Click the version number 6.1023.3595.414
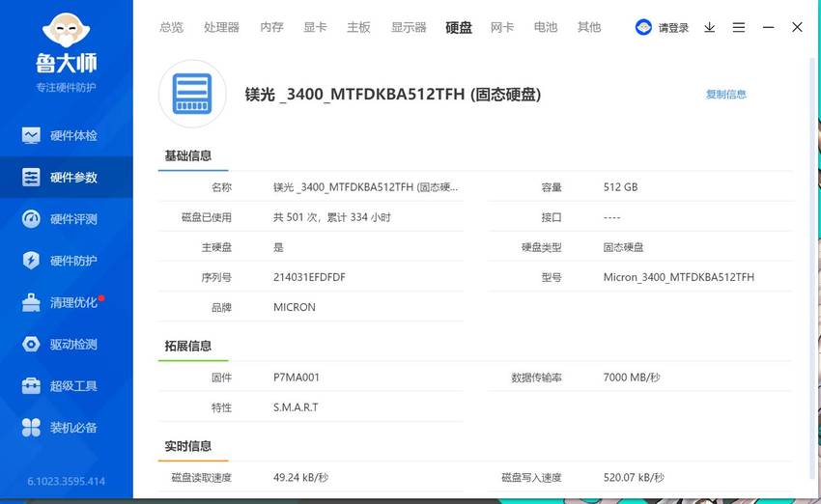The width and height of the screenshot is (821, 504). click(66, 481)
